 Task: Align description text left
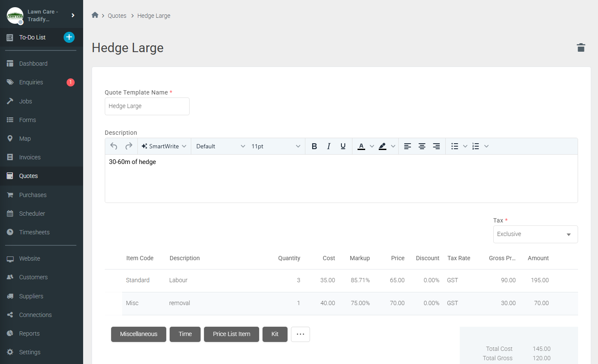coord(408,146)
